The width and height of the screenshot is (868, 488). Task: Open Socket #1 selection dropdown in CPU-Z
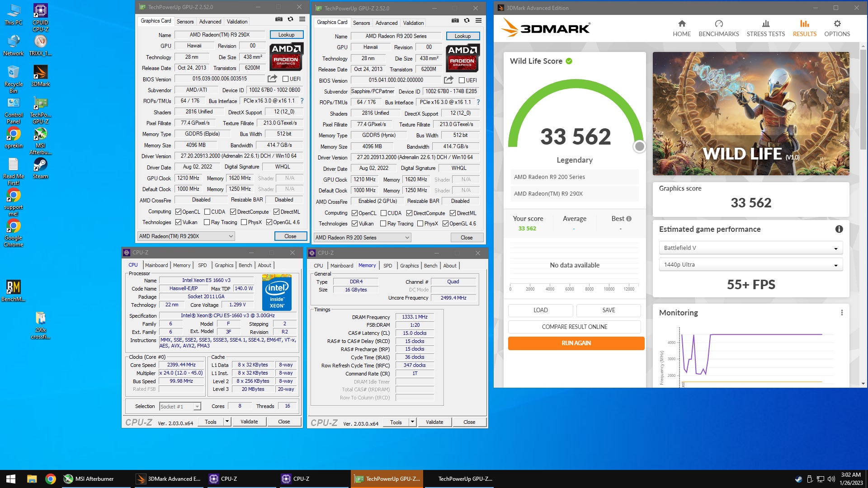[180, 407]
